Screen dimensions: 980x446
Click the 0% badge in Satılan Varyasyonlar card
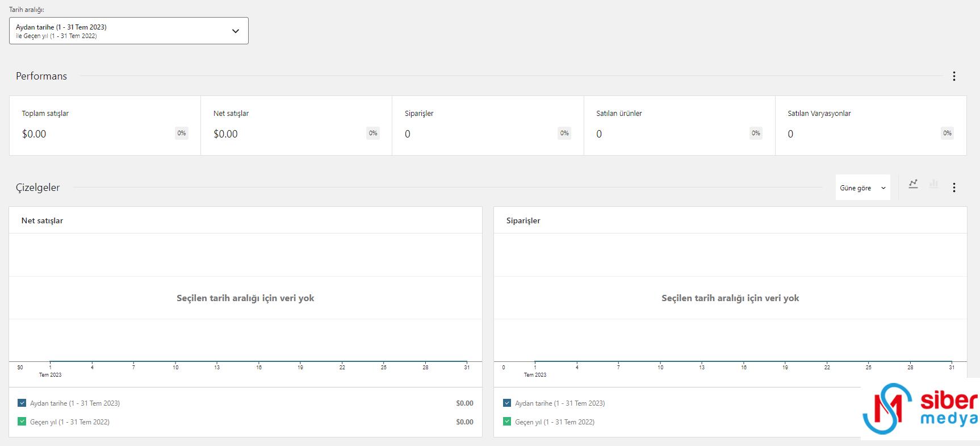948,133
